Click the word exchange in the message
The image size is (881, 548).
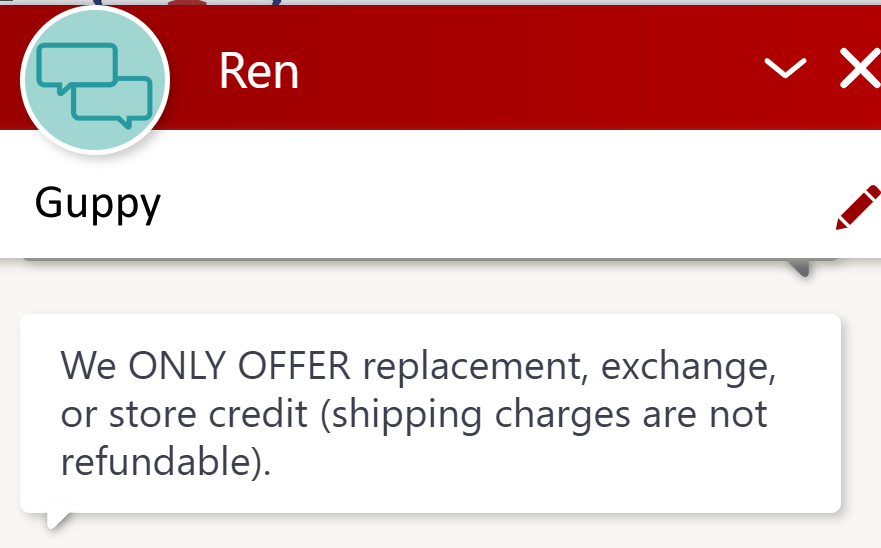tap(688, 366)
